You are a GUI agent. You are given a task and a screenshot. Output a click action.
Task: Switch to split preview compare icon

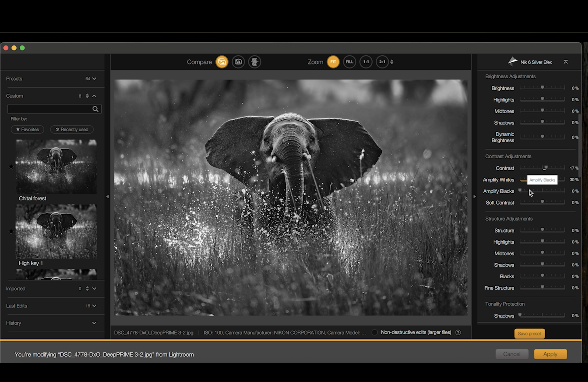tap(238, 62)
